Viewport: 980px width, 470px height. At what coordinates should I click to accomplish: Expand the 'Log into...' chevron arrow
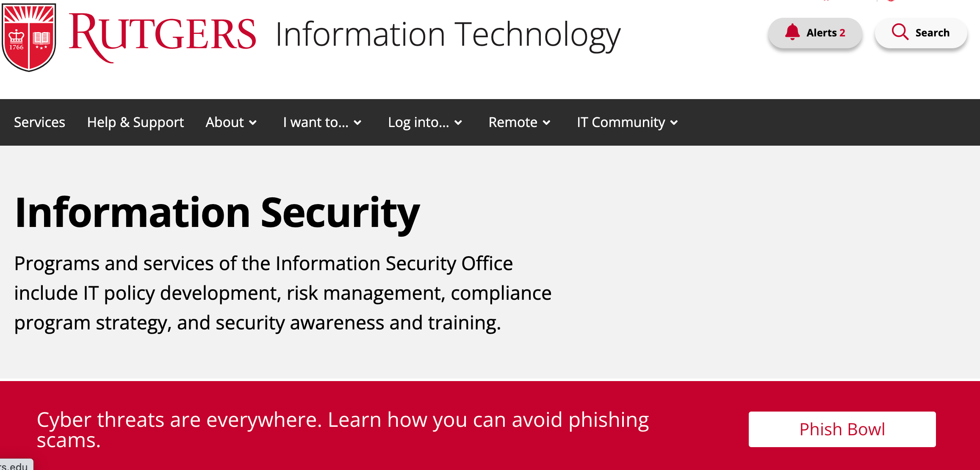pyautogui.click(x=458, y=123)
